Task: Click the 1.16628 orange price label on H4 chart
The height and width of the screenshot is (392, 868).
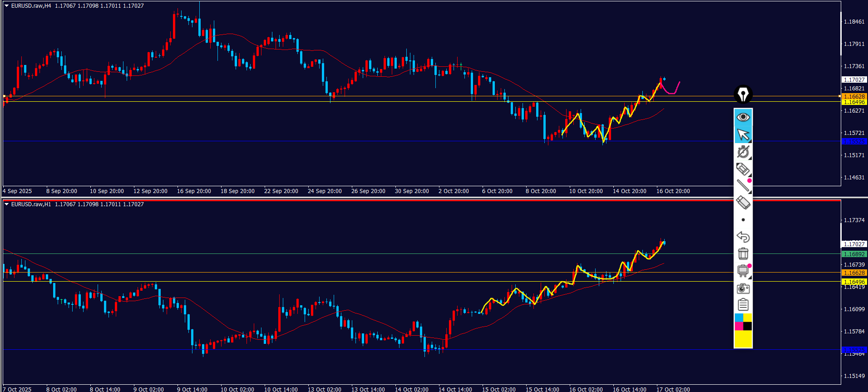Action: pos(854,96)
